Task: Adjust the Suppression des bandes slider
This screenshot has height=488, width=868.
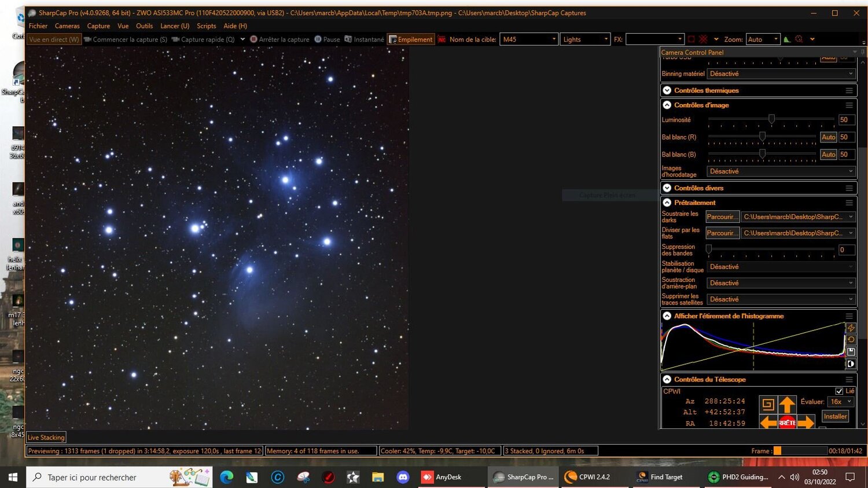Action: 771,249
